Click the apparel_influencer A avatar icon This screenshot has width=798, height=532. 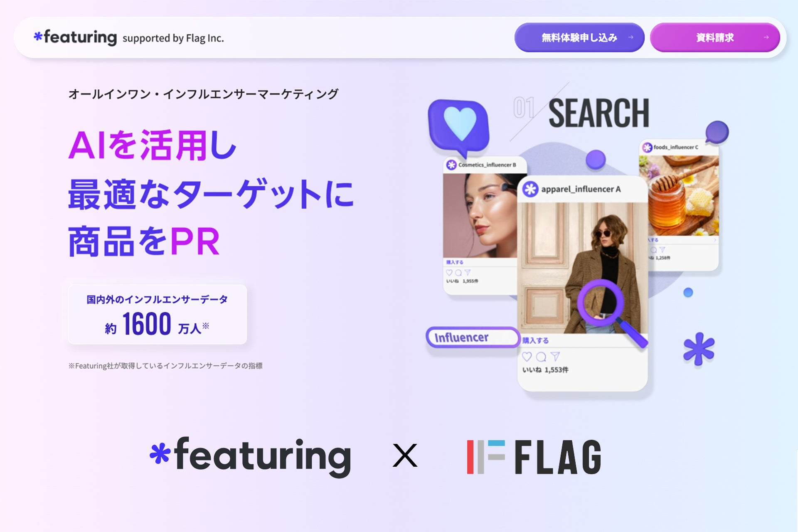(530, 189)
